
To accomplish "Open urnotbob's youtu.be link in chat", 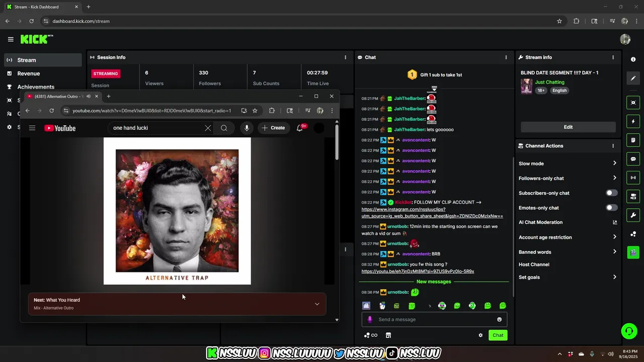I will [x=418, y=271].
